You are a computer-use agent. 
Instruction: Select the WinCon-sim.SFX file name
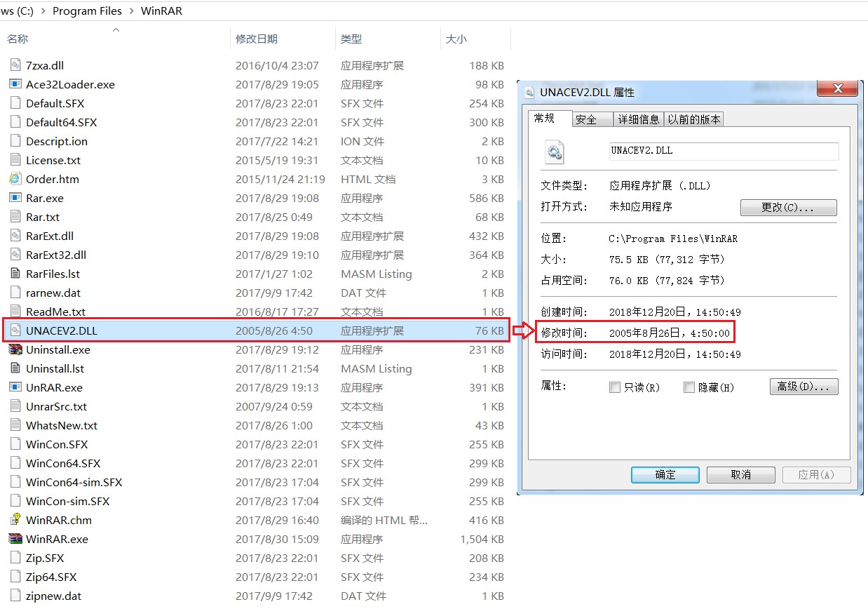pos(68,501)
